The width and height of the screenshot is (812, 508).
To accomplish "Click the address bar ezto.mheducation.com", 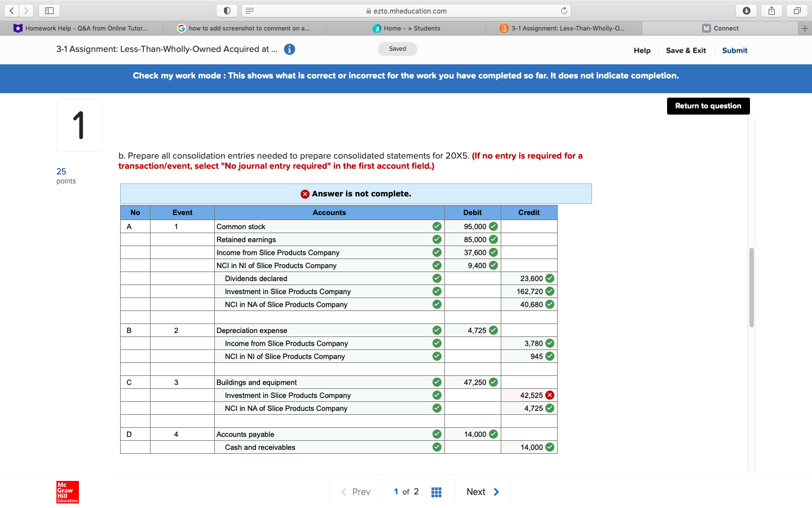I will click(x=406, y=11).
